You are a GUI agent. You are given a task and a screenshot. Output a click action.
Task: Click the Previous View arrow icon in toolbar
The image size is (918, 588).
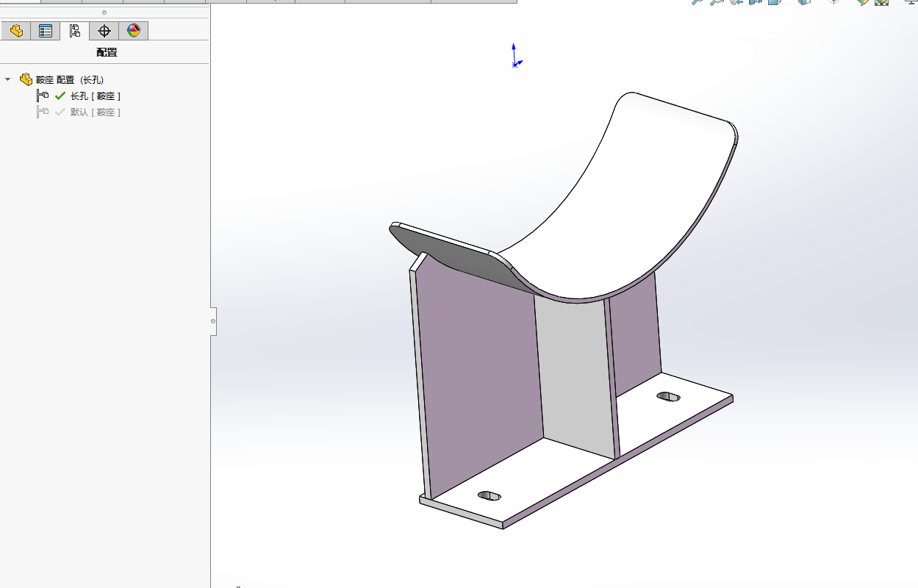click(736, 2)
